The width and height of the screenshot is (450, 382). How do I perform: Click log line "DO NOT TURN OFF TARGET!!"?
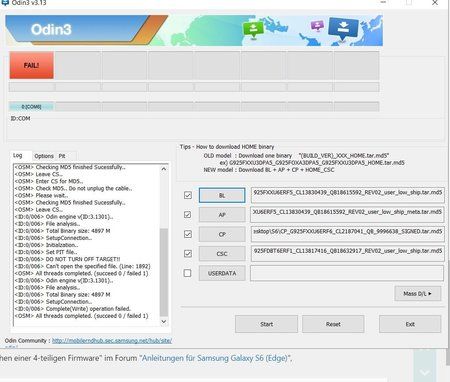coord(67,259)
